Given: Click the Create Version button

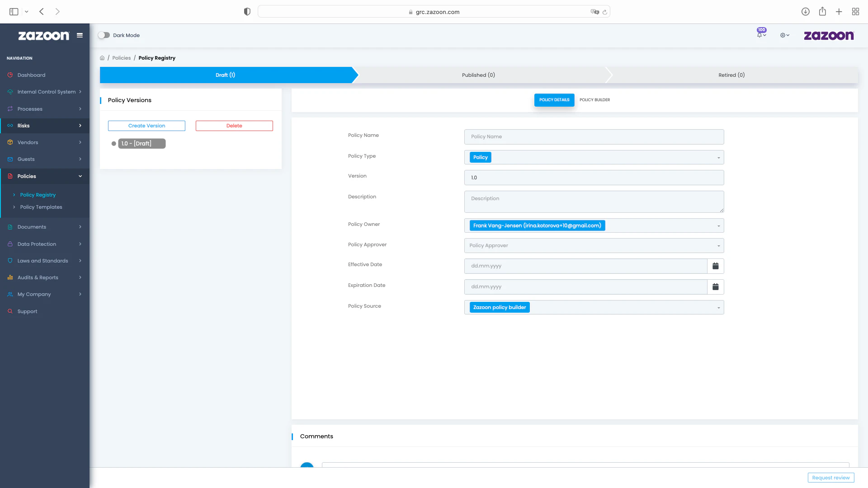Looking at the screenshot, I should (x=146, y=126).
